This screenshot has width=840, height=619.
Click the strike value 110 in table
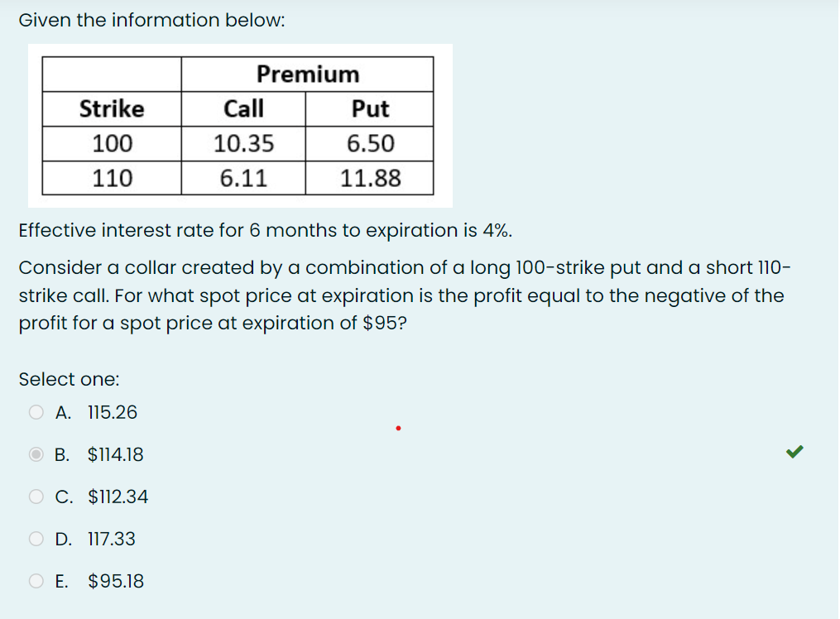coord(112,177)
